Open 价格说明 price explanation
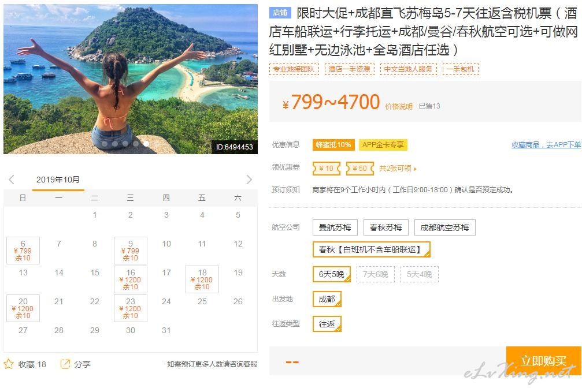Screen dimensions: 582x392 click(399, 106)
